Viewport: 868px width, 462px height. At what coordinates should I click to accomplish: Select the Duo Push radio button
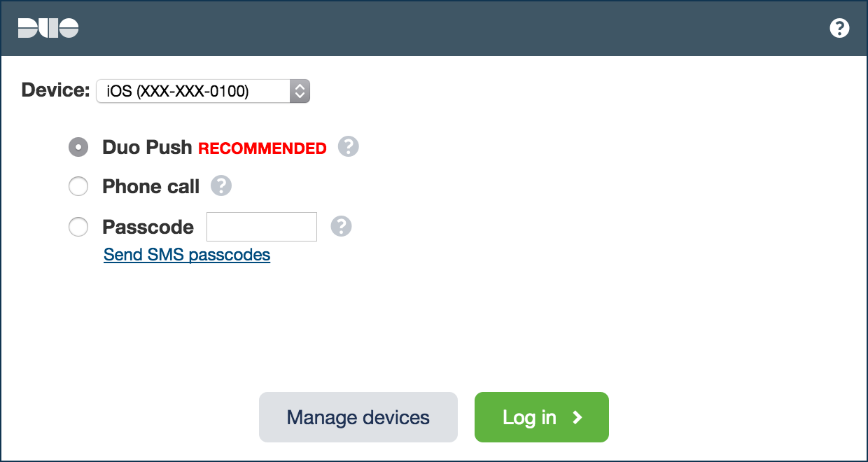coord(78,147)
